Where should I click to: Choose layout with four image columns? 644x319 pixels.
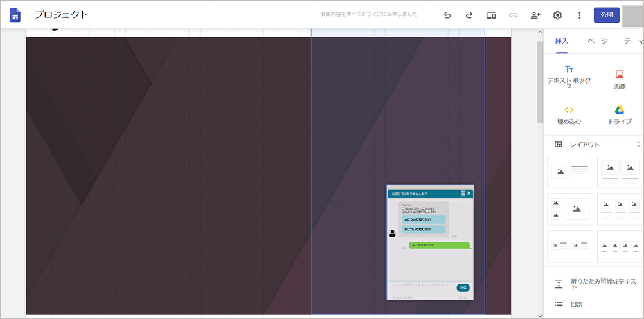point(620,246)
